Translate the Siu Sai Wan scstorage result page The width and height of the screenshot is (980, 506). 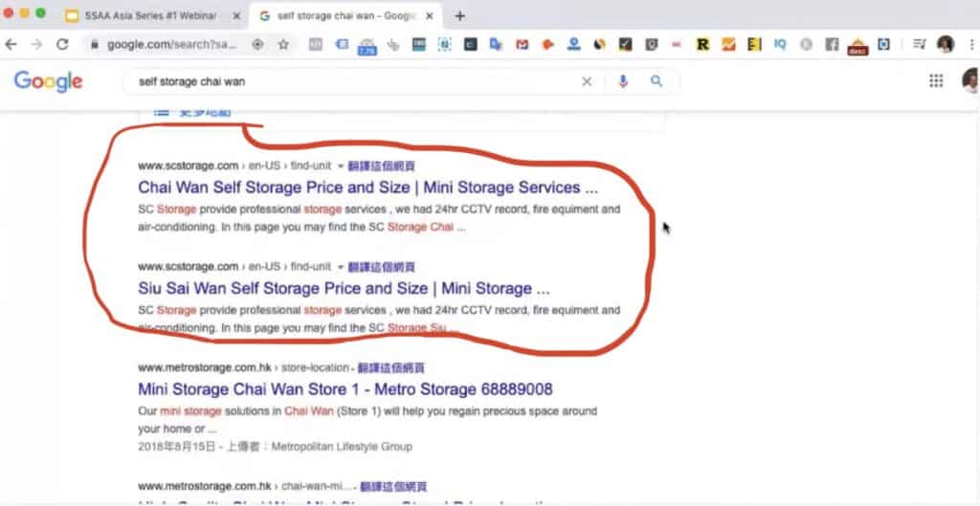[x=381, y=268]
